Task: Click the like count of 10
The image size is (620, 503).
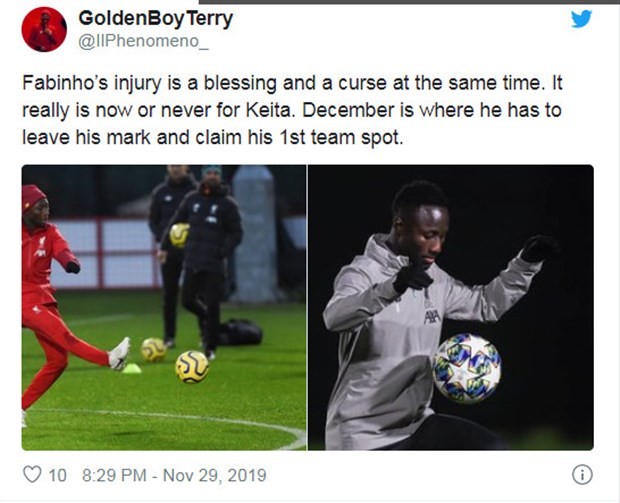Action: pyautogui.click(x=58, y=475)
